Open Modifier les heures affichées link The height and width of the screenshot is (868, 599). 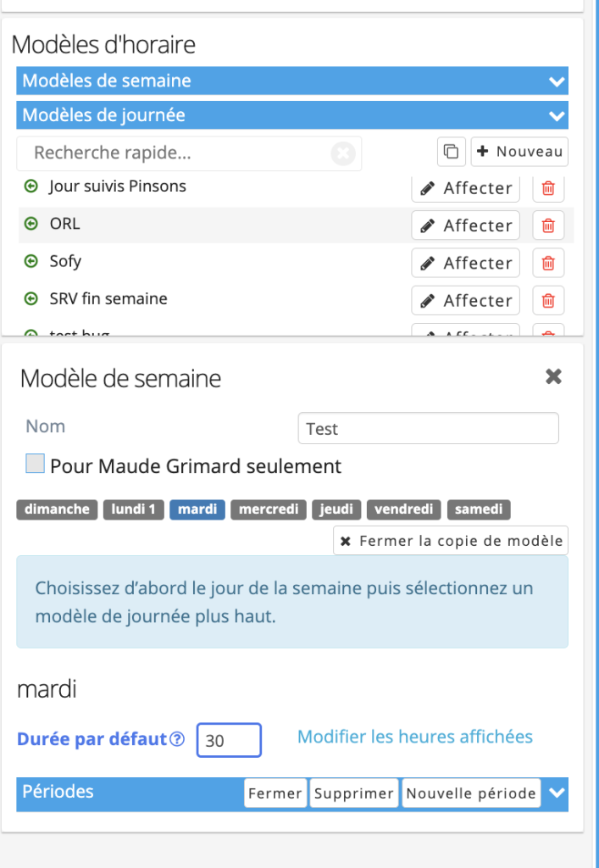[x=415, y=737]
